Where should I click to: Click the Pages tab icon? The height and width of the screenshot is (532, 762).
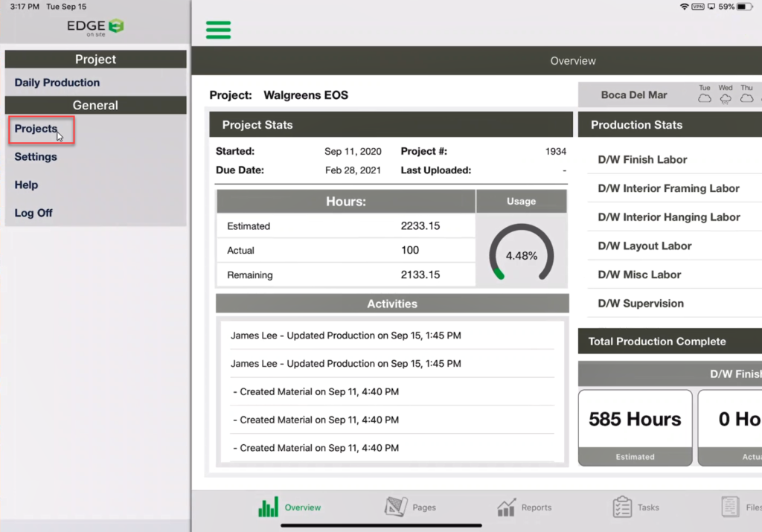pos(396,507)
